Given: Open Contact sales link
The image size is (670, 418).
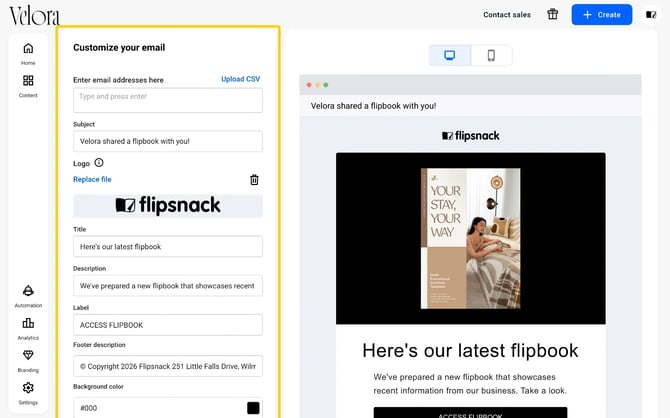Looking at the screenshot, I should click(x=507, y=15).
